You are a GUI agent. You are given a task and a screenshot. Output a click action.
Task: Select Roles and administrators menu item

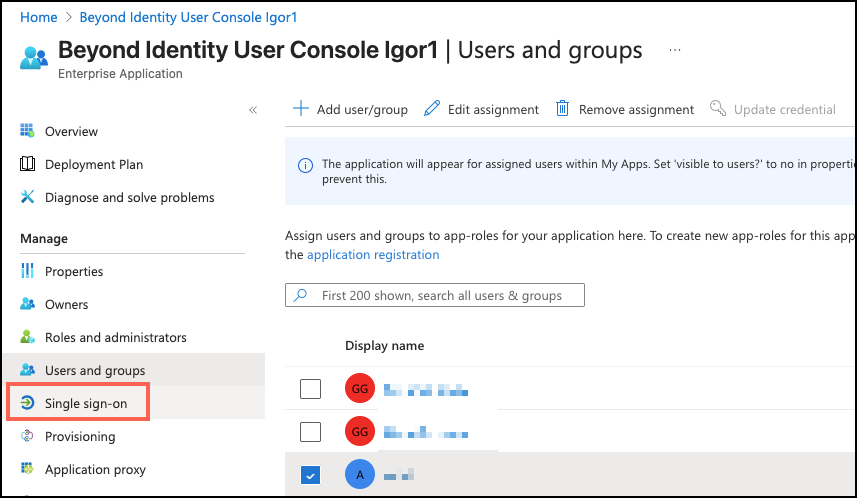115,337
